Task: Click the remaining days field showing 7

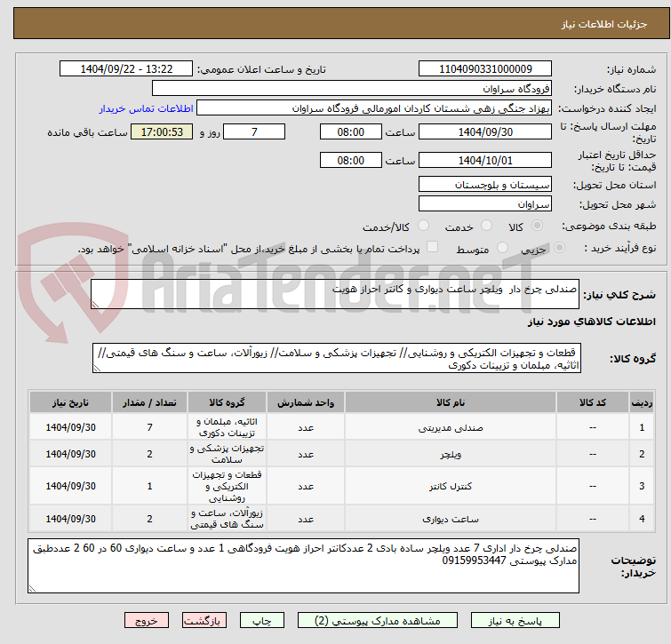Action: (x=254, y=131)
